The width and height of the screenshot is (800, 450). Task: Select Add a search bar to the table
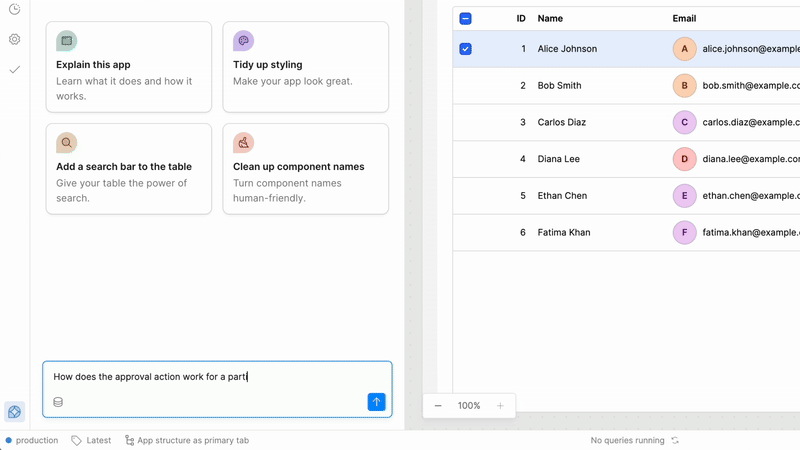[x=128, y=169]
